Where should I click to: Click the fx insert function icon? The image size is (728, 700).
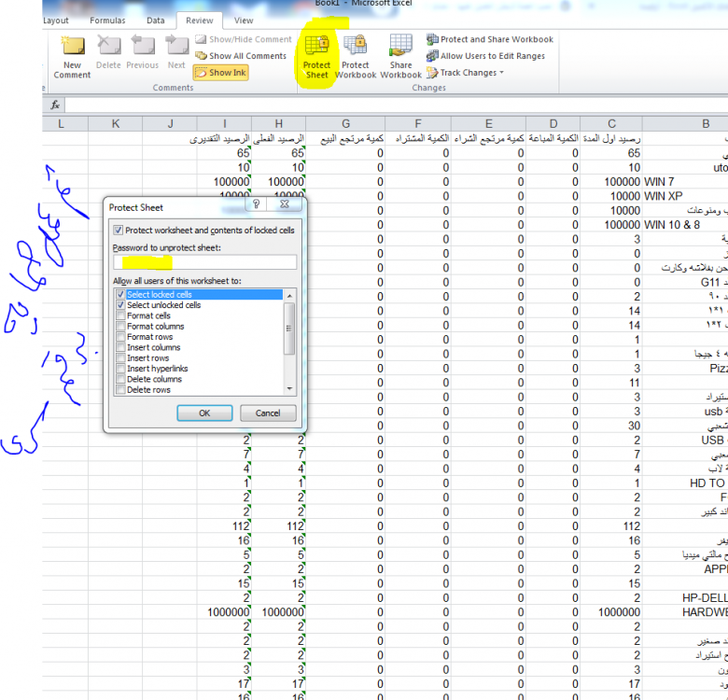click(55, 105)
